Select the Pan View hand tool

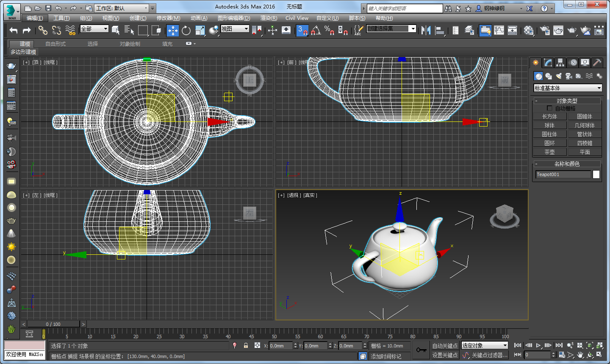click(580, 355)
